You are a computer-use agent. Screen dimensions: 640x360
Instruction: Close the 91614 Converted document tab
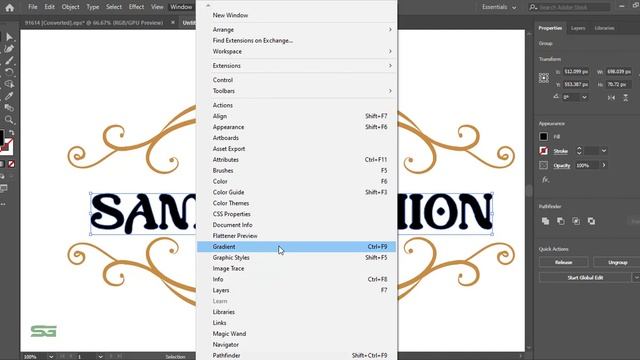[x=173, y=22]
